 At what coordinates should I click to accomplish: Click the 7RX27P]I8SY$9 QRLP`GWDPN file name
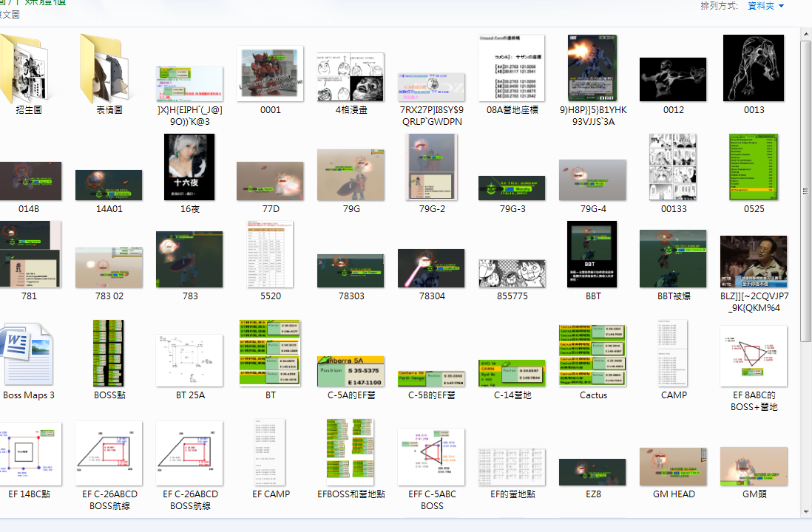431,116
